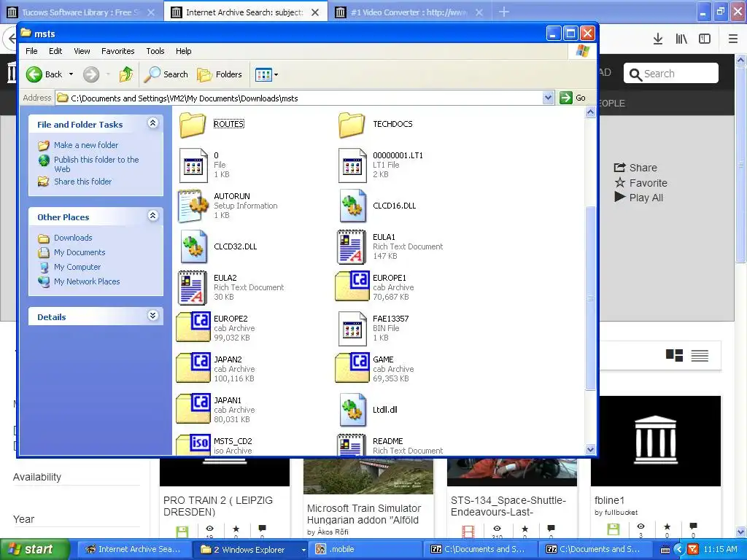Open the Edit menu

point(55,51)
